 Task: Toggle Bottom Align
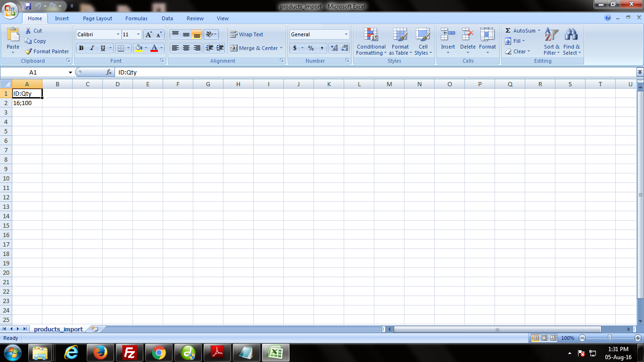click(x=197, y=34)
